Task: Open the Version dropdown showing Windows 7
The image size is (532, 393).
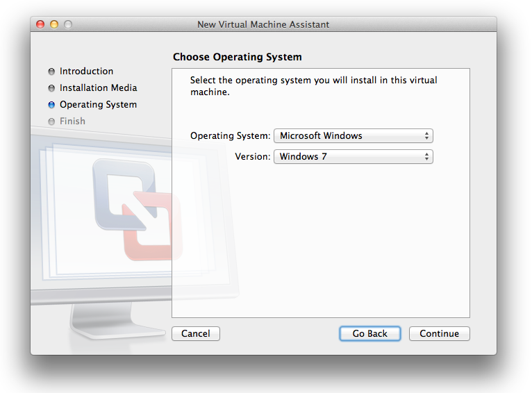Action: [354, 157]
